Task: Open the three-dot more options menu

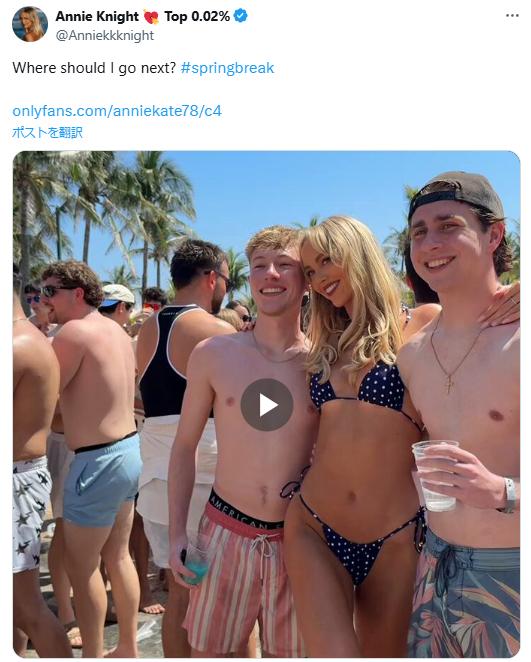Action: (512, 16)
